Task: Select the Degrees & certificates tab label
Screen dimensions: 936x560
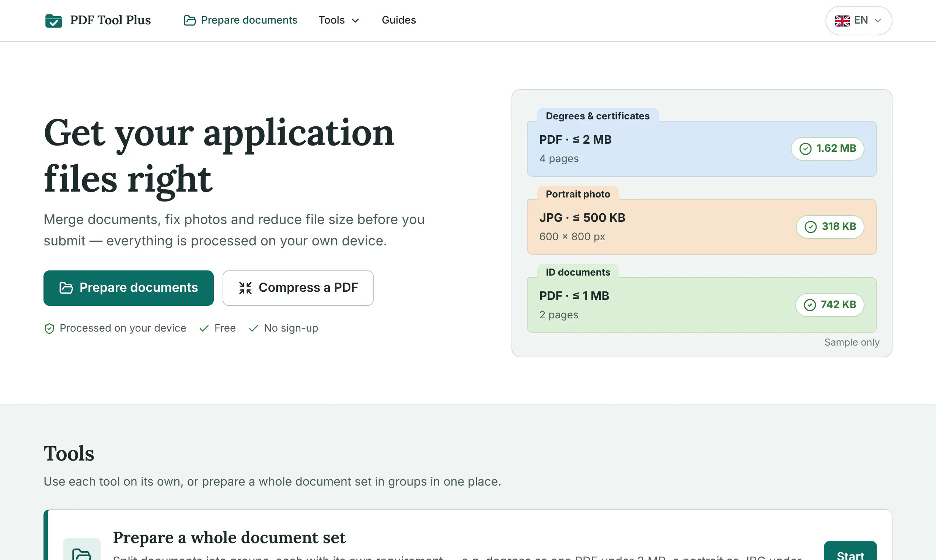Action: coord(598,116)
